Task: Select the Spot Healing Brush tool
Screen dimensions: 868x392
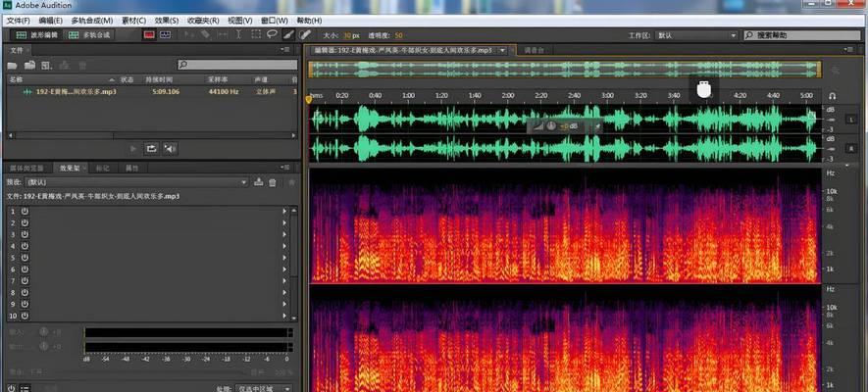Action: 304,35
